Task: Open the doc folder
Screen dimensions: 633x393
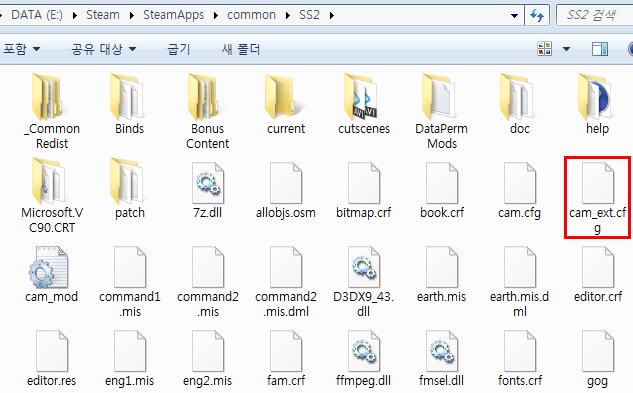Action: click(520, 104)
